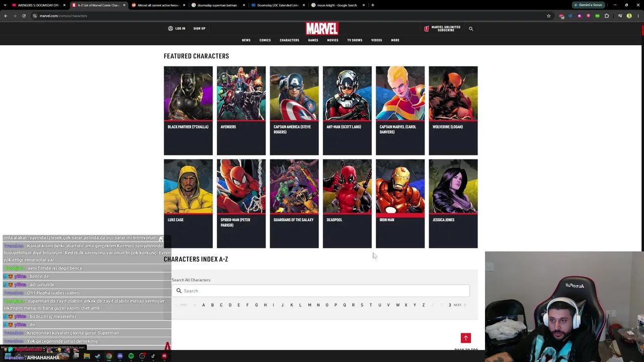This screenshot has width=644, height=362.
Task: Click the Chrome icon in the taskbar
Action: click(x=109, y=356)
